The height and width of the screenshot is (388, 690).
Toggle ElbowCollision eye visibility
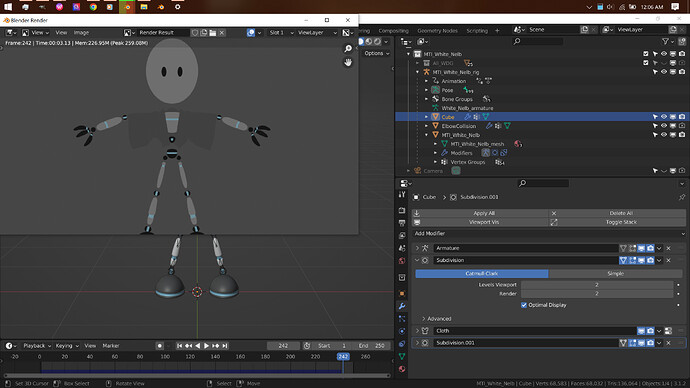[664, 126]
